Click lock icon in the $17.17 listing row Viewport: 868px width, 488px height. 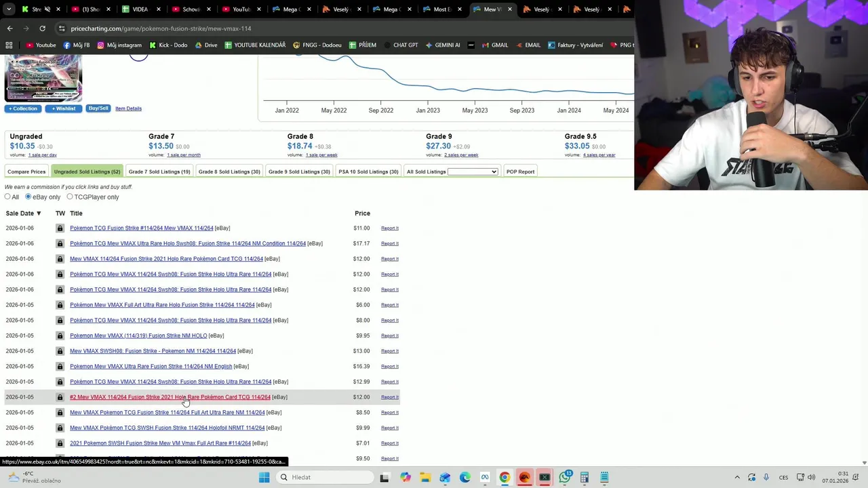[x=60, y=243]
